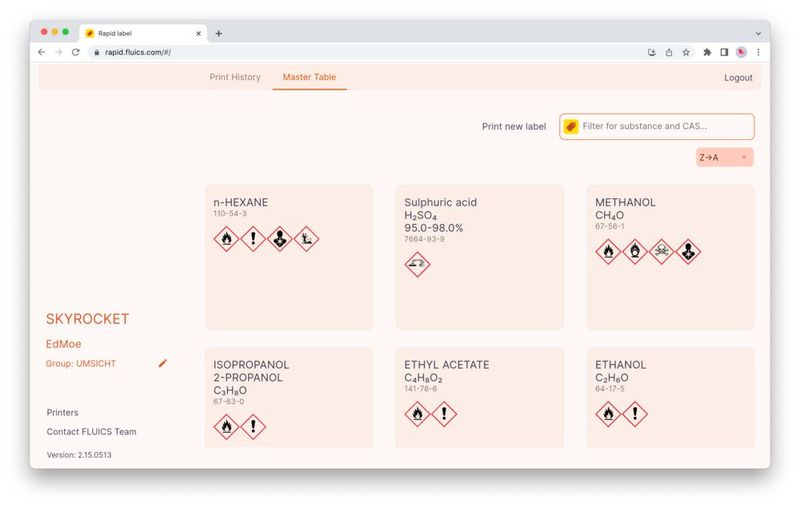The height and width of the screenshot is (508, 800).
Task: Open the ISOPROPANOL 2-PROPANOL substance card
Action: pyautogui.click(x=289, y=397)
